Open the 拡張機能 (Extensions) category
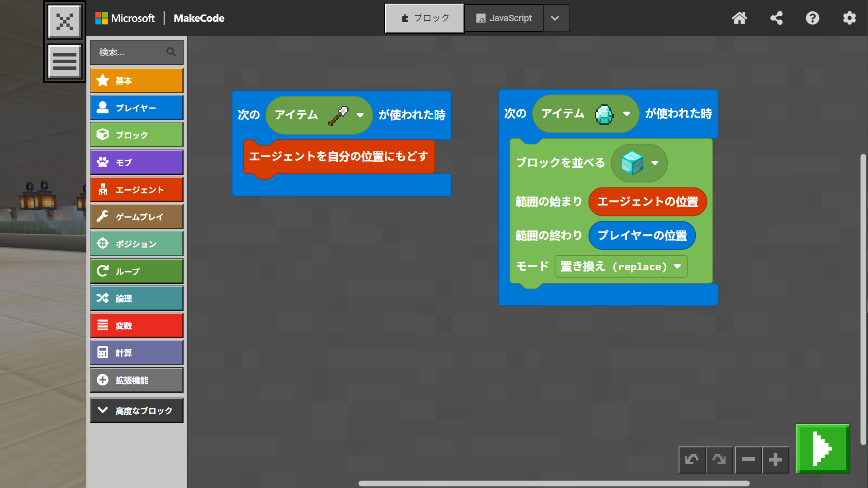The image size is (868, 488). coord(137,380)
